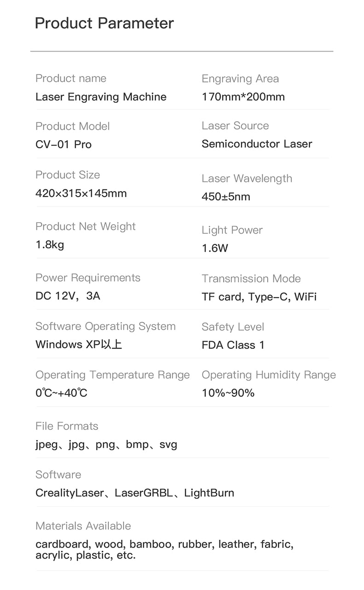Select the 420×315×145mm product size
Screen dimensions: 364x590
(x=81, y=193)
